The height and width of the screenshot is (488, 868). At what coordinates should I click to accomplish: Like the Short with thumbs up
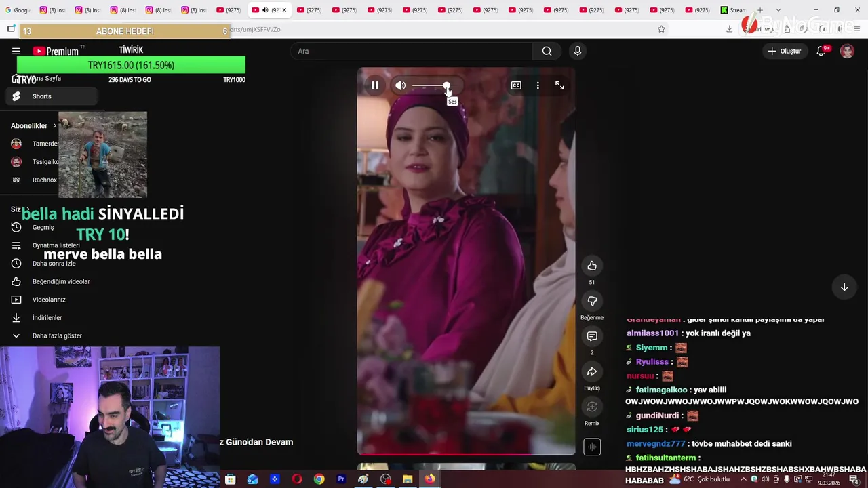coord(592,266)
